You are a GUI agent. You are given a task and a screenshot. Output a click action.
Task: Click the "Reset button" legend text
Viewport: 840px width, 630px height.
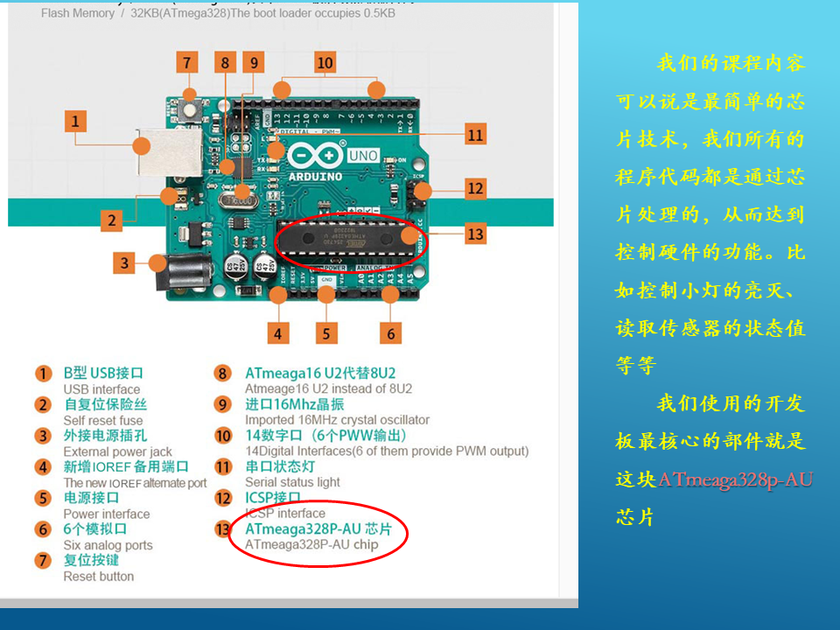point(98,576)
